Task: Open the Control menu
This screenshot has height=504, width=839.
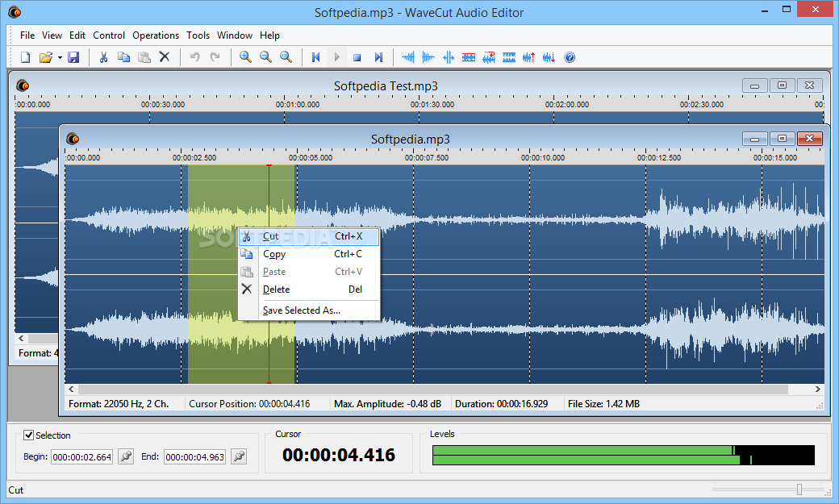Action: pyautogui.click(x=109, y=35)
